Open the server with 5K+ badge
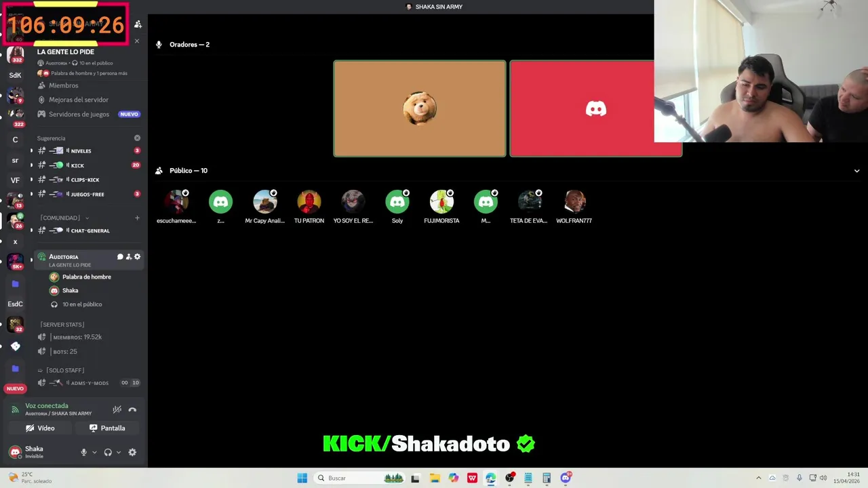Viewport: 868px width, 488px height. [15, 261]
